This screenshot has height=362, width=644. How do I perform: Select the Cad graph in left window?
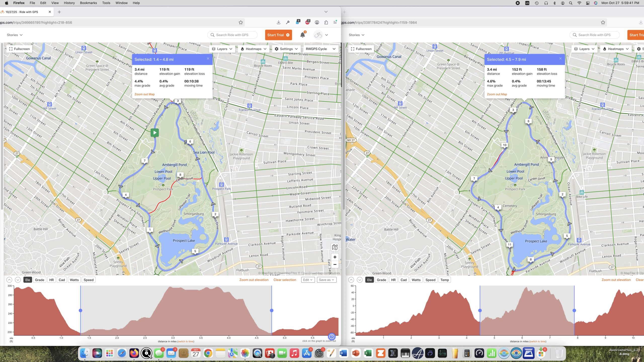click(62, 280)
